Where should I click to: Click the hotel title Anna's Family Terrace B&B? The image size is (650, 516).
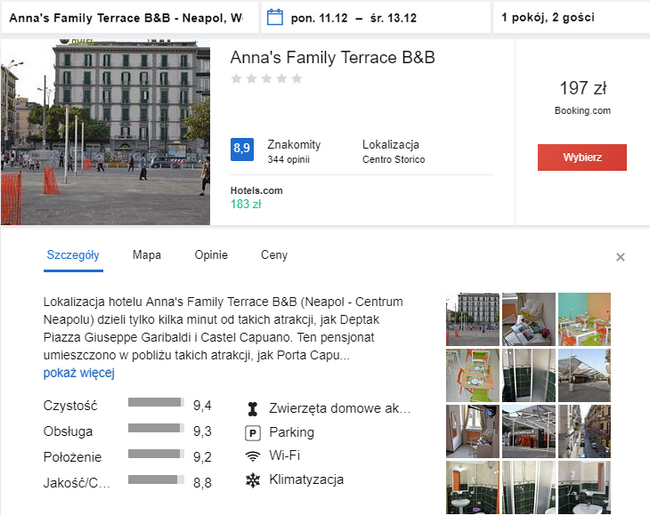(332, 58)
